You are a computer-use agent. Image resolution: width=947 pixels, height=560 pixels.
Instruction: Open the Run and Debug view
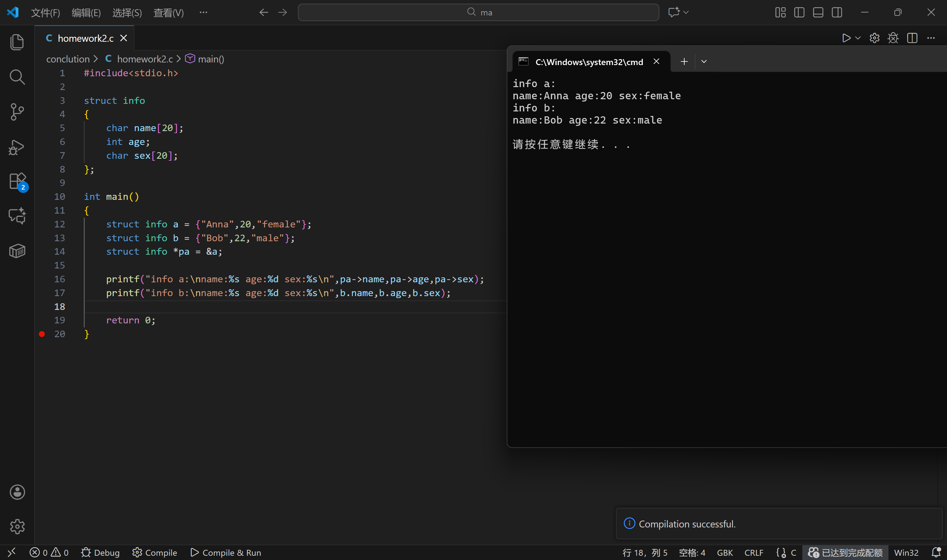click(17, 147)
